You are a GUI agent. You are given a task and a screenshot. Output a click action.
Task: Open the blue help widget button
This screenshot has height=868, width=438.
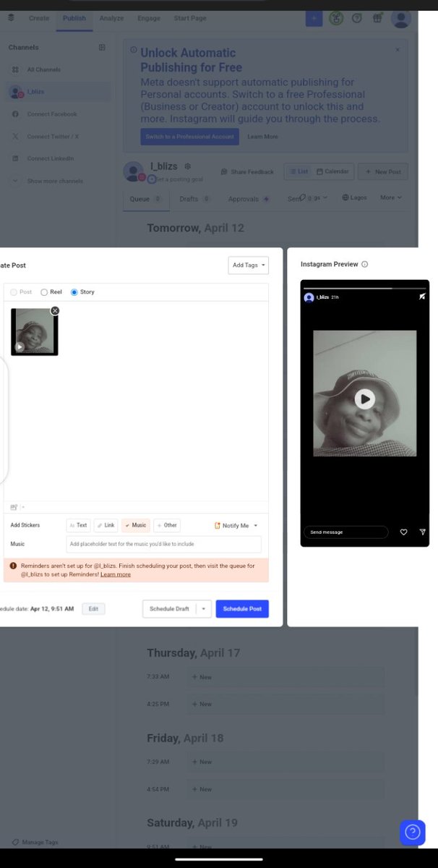click(413, 832)
